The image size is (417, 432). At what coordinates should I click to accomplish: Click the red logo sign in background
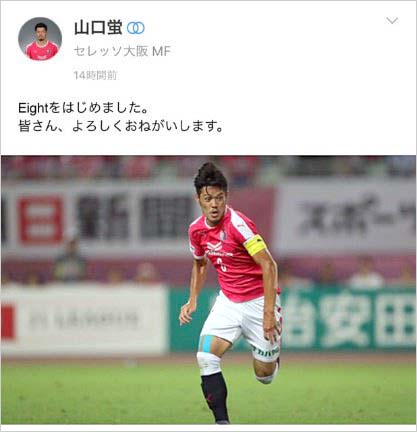pyautogui.click(x=41, y=219)
